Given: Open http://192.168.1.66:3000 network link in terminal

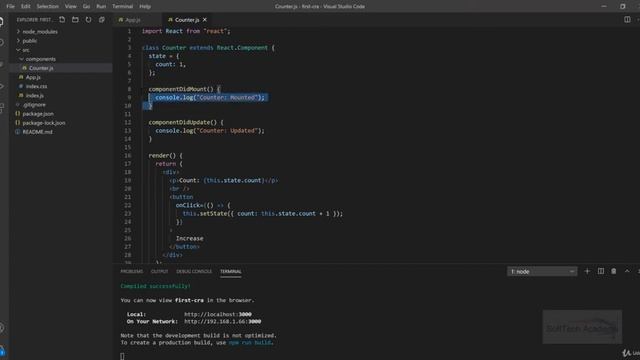Looking at the screenshot, I should [x=222, y=322].
